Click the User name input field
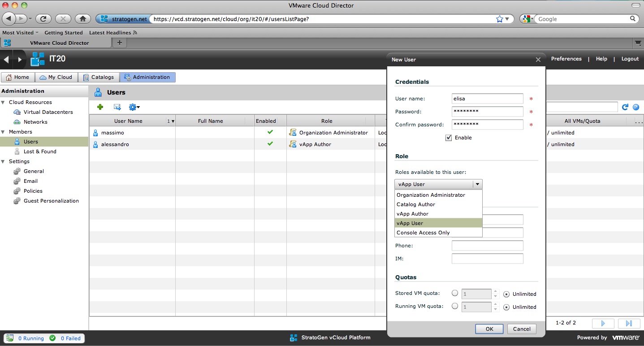This screenshot has width=644, height=346. coord(488,99)
